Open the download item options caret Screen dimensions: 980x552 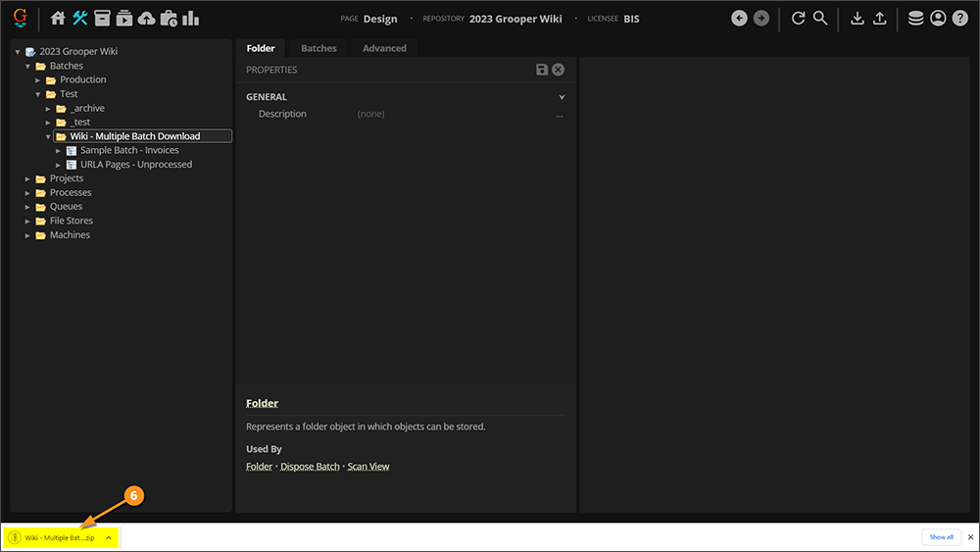pyautogui.click(x=109, y=537)
